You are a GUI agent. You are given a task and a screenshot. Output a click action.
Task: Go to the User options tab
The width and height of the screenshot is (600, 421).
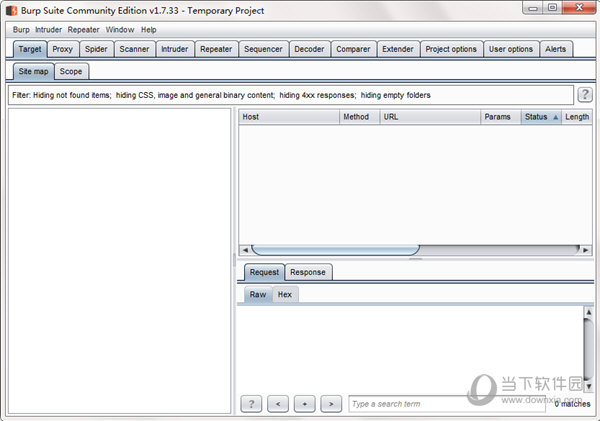coord(511,49)
